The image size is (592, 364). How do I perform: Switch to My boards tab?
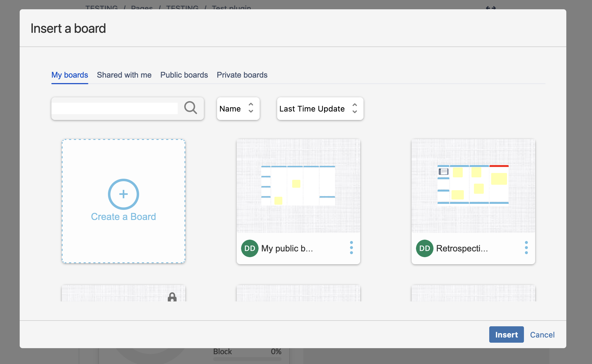(70, 75)
